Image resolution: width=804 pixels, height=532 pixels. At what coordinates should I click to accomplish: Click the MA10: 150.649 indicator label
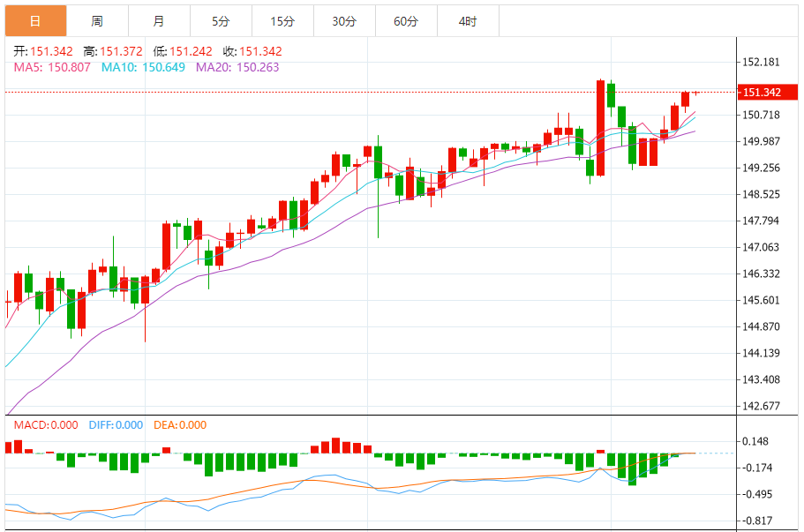143,67
